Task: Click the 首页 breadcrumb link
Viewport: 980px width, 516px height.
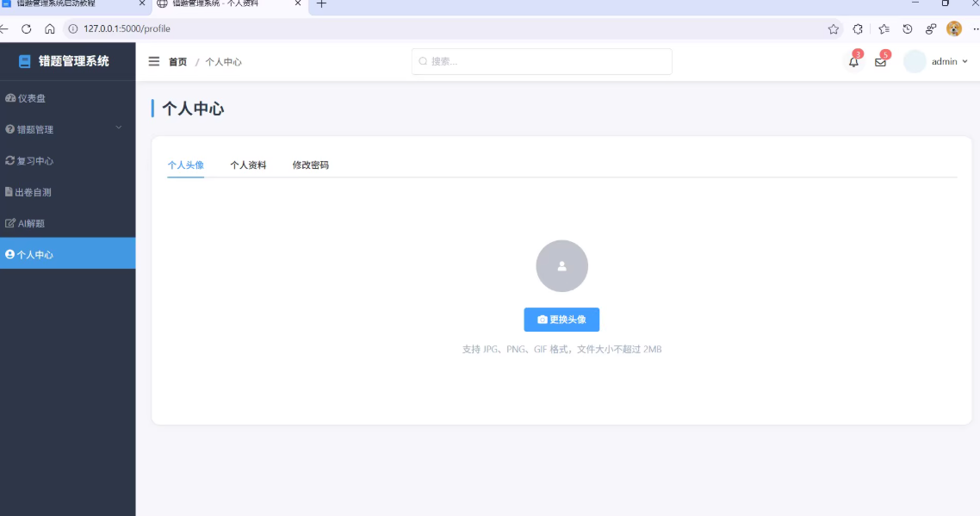Action: tap(177, 62)
